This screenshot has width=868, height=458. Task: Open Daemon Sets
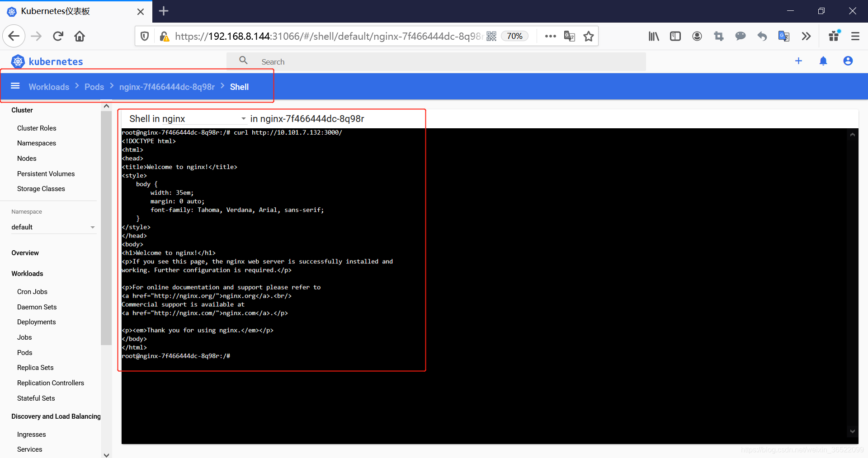click(37, 307)
